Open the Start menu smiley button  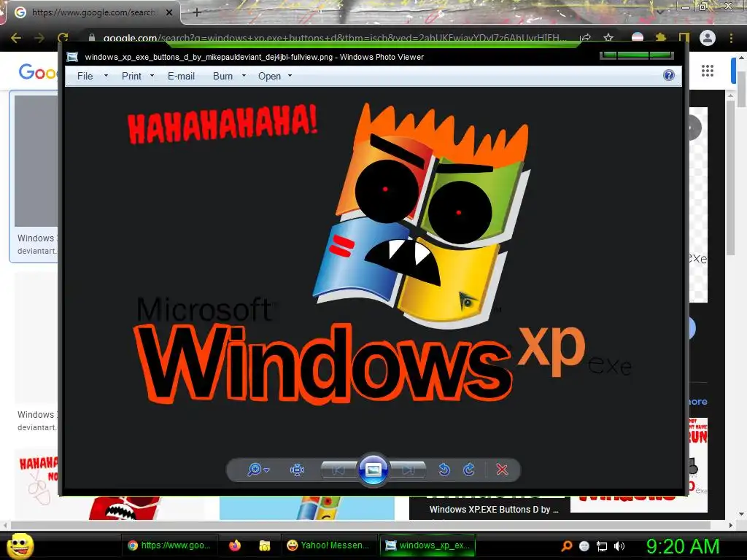(20, 546)
